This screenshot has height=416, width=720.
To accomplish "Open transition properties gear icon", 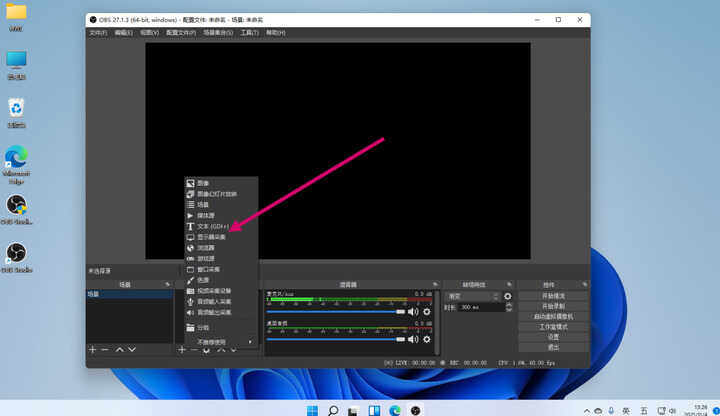I will [507, 297].
